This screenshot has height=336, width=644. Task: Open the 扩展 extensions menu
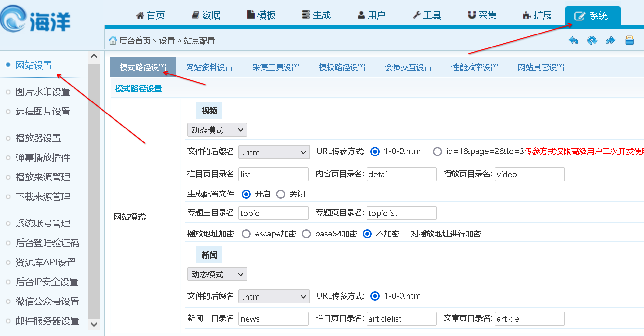tap(537, 15)
